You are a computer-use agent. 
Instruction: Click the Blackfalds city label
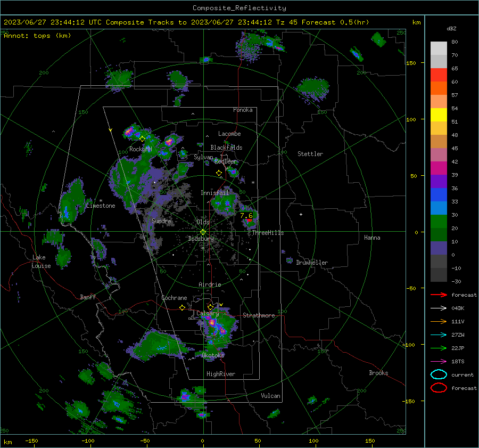coord(226,148)
